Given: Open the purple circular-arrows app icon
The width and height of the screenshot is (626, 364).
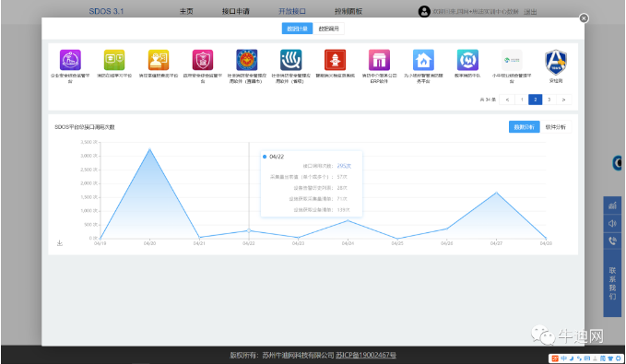Looking at the screenshot, I should 70,60.
